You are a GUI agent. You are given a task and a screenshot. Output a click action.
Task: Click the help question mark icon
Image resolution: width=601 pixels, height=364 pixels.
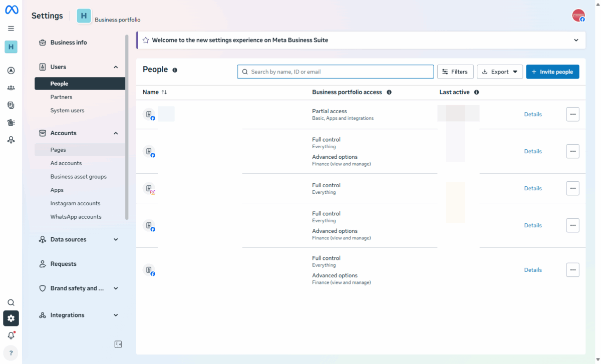coord(11,353)
